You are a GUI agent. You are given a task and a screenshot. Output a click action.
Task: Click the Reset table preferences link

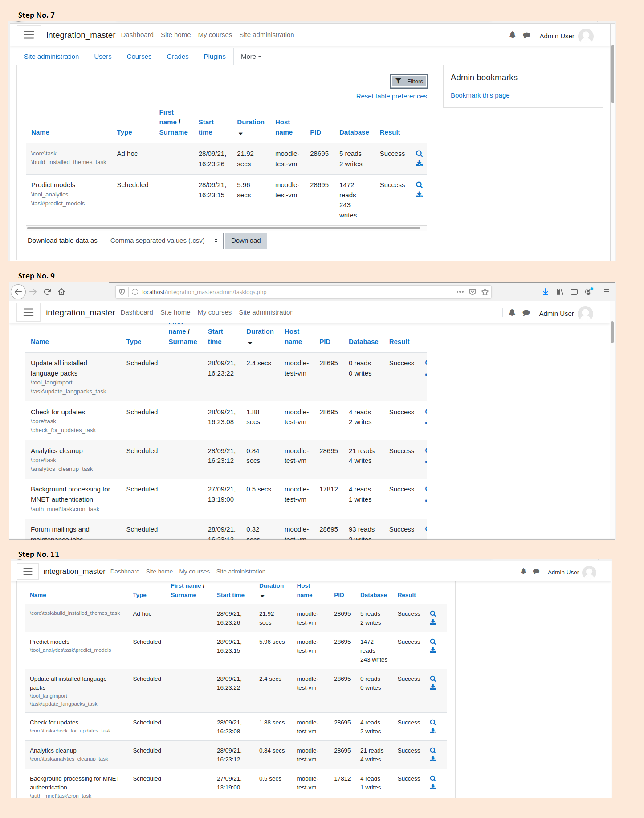(x=391, y=96)
